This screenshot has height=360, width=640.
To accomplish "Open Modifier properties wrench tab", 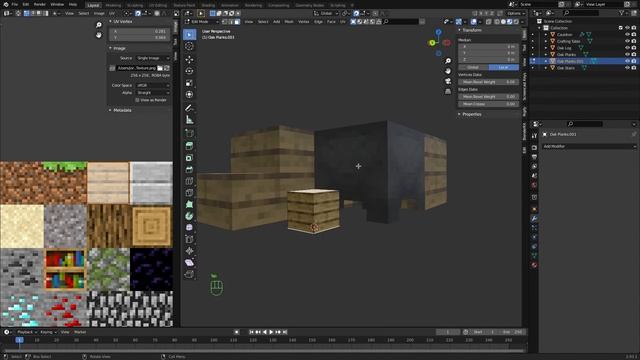I will tap(534, 219).
